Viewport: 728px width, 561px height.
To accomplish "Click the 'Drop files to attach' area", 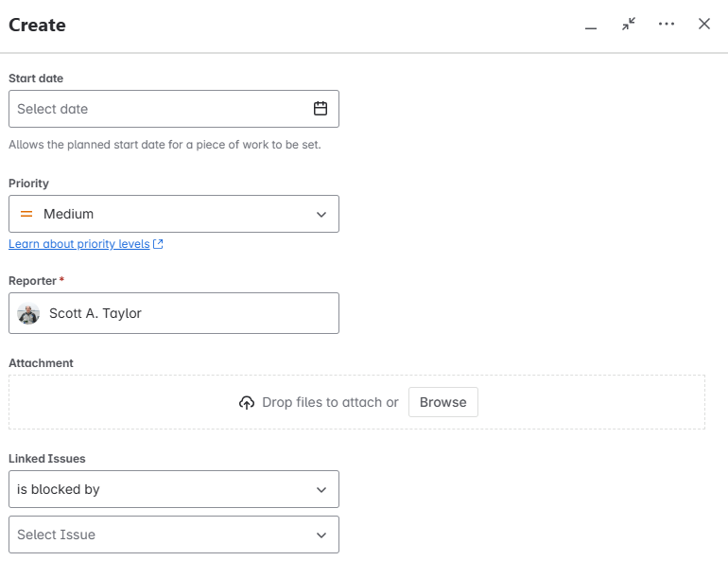I will (x=330, y=402).
